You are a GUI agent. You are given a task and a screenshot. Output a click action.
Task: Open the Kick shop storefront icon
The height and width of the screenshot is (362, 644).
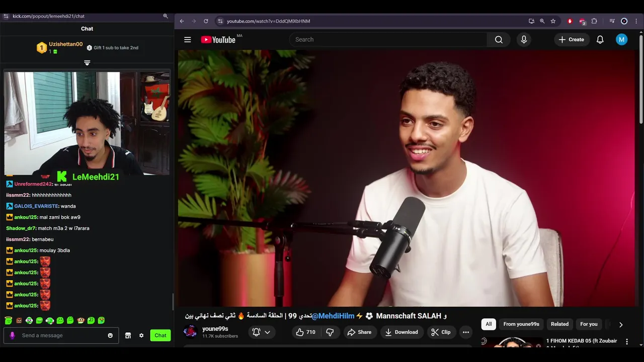pos(128,335)
